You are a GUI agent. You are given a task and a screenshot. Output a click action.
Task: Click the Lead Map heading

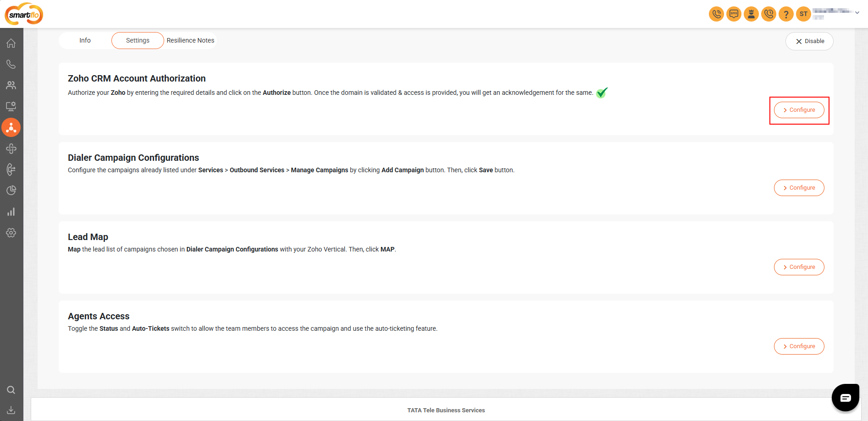[88, 237]
